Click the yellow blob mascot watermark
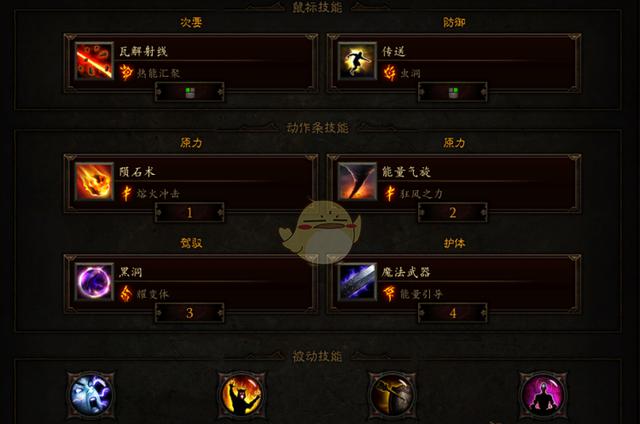This screenshot has width=640, height=424. click(x=320, y=231)
